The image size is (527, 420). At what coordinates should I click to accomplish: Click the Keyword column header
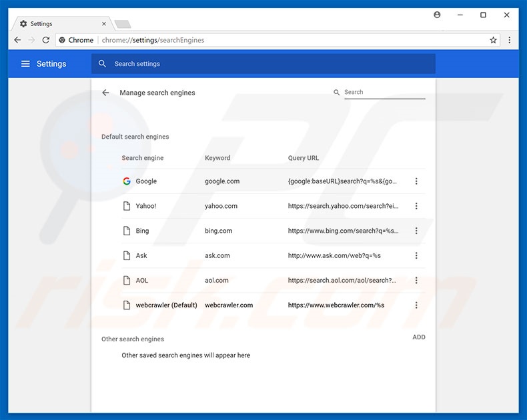217,158
